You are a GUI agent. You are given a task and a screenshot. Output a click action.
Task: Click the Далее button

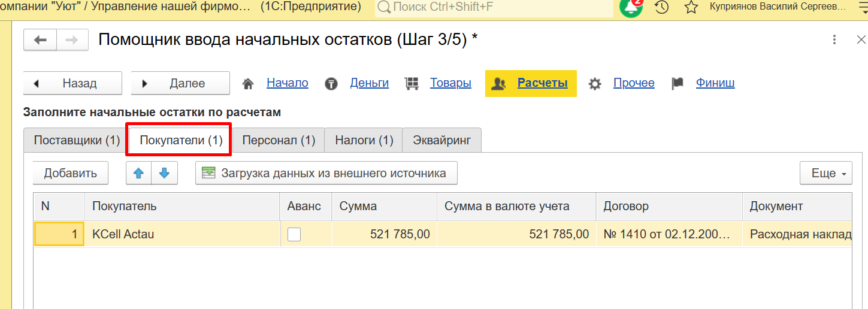(x=180, y=83)
